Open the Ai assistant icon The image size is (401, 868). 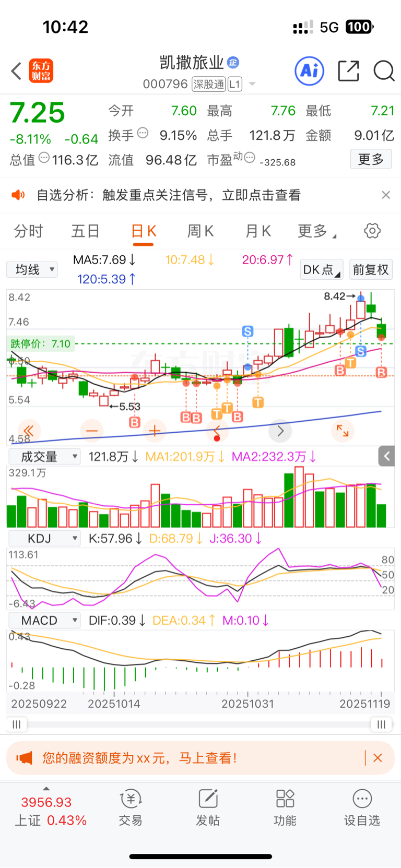(x=309, y=70)
